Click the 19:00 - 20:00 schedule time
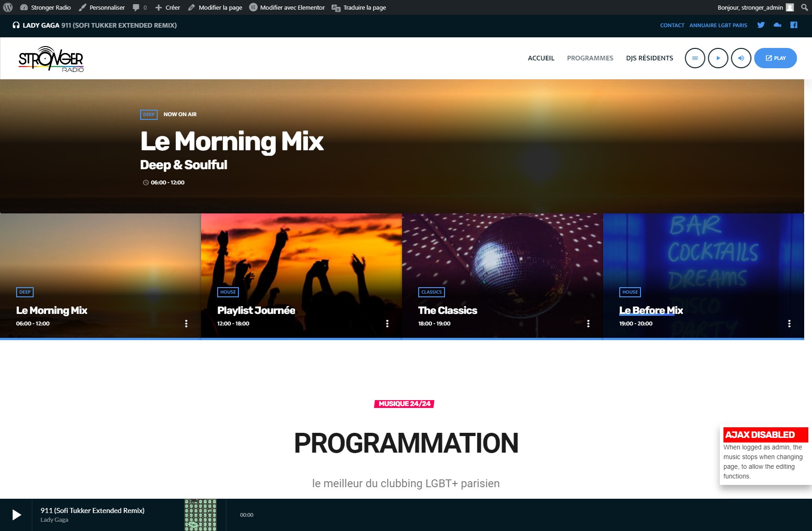 click(x=635, y=324)
